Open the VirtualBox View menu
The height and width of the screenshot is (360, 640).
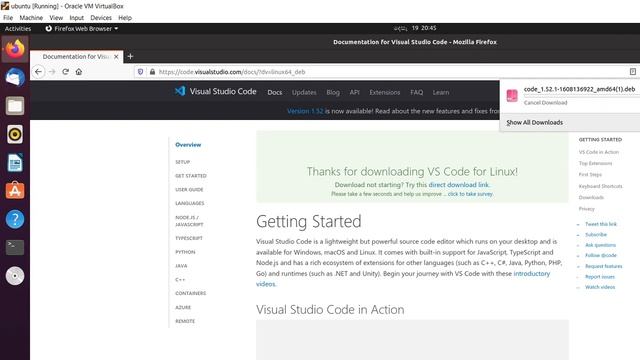tap(56, 18)
